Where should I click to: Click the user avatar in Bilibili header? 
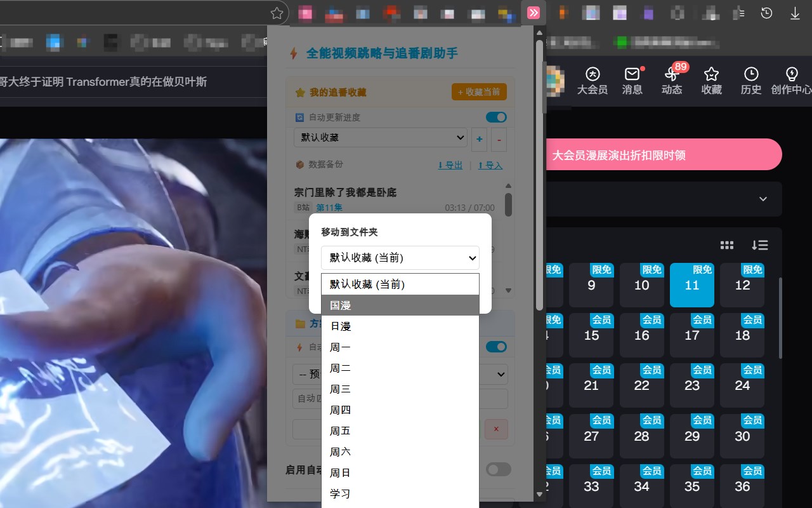[x=554, y=81]
